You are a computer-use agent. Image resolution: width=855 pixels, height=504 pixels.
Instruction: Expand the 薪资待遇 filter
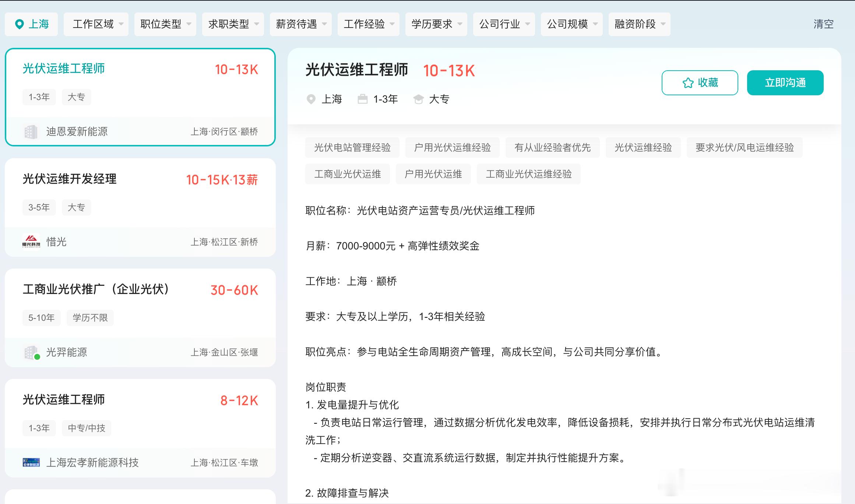pos(301,24)
